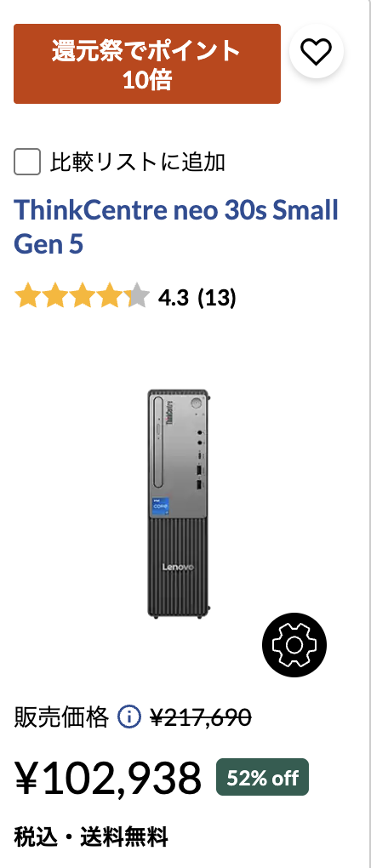371x868 pixels.
Task: Click the 販売価格 label
Action: click(61, 718)
